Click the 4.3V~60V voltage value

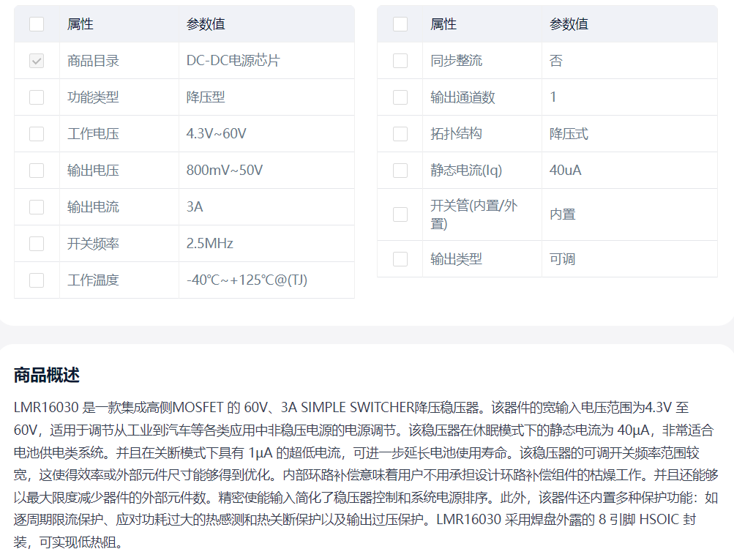217,134
